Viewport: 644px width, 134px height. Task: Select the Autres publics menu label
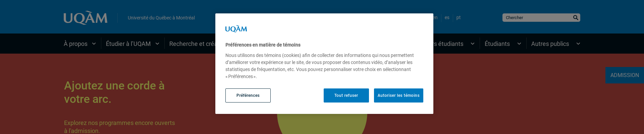tap(550, 44)
